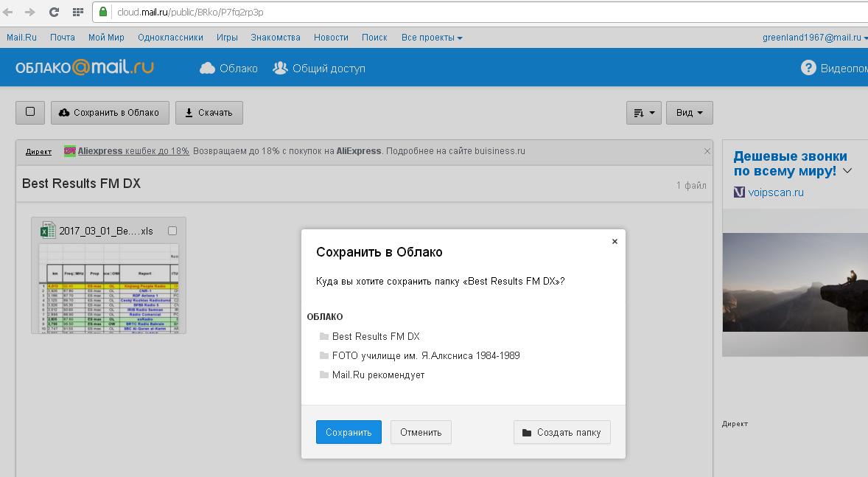Expand the chevron beside the calls ad
The image size is (868, 477).
(x=847, y=171)
